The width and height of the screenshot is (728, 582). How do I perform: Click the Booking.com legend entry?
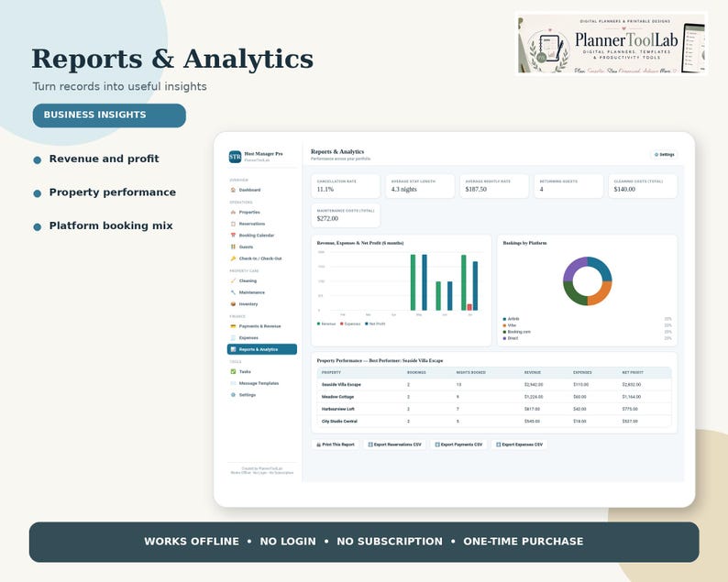(x=517, y=332)
